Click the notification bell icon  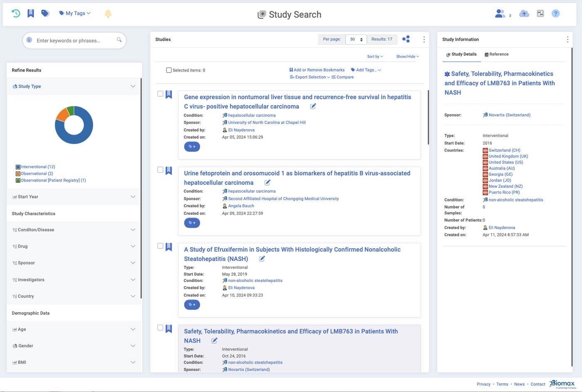coord(108,13)
